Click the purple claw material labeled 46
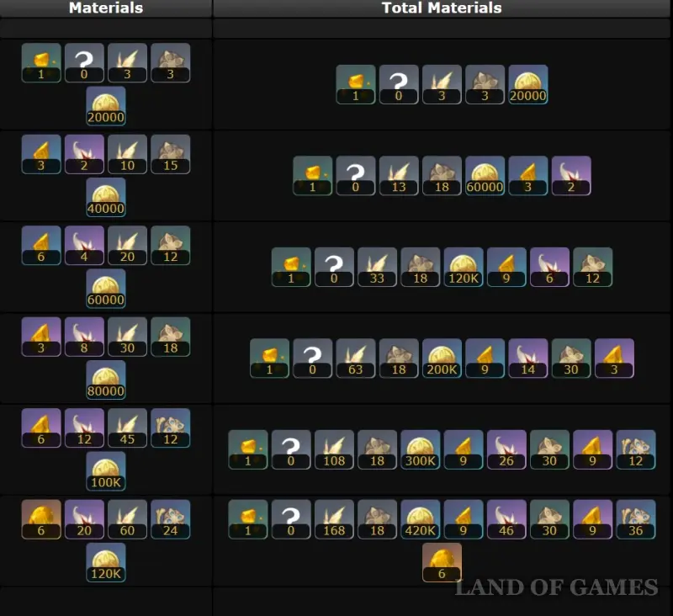 [506, 519]
